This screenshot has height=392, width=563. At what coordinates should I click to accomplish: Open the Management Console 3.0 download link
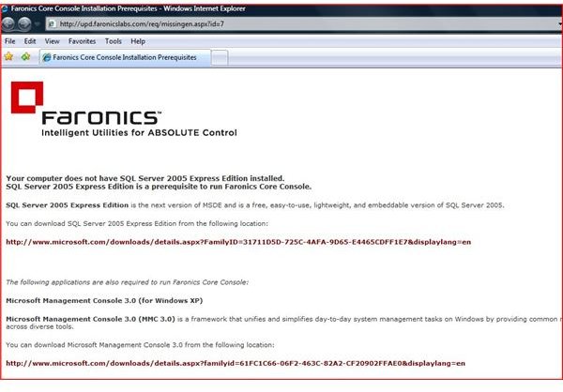click(x=236, y=363)
